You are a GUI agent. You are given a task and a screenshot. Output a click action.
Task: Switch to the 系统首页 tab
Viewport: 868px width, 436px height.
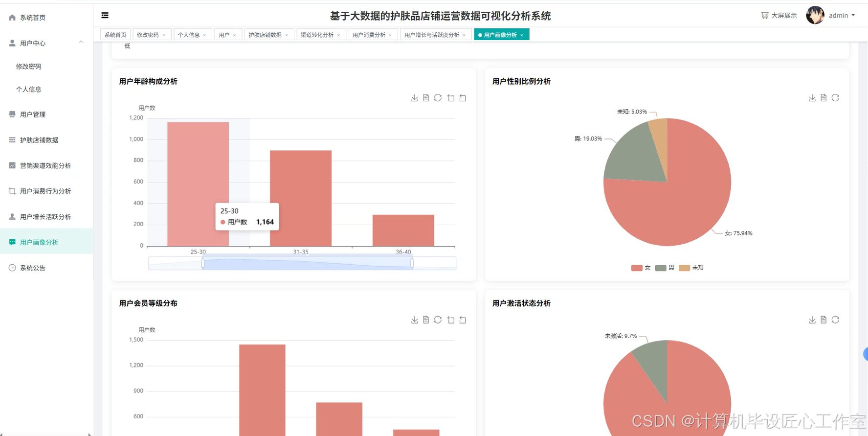(x=115, y=35)
